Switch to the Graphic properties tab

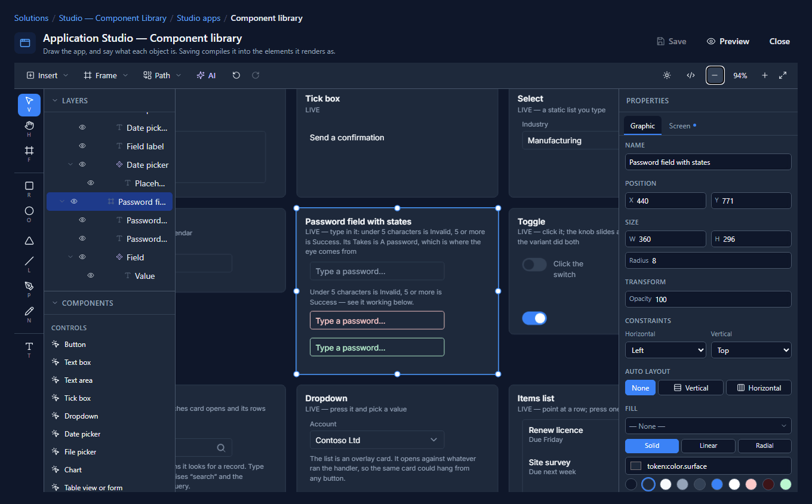point(642,126)
